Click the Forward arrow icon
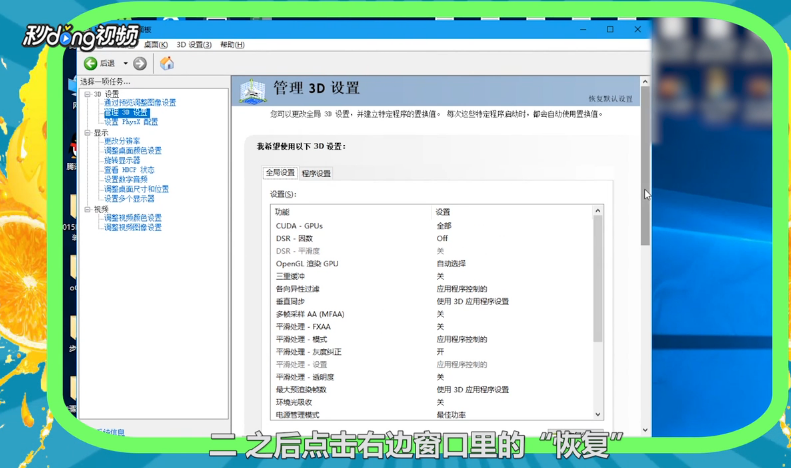The image size is (791, 468). click(140, 64)
